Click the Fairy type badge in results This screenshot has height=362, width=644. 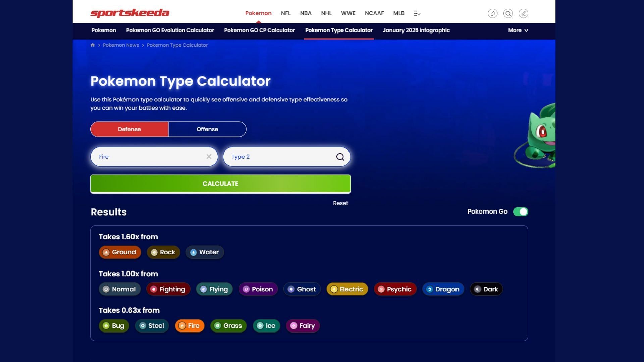pyautogui.click(x=304, y=326)
